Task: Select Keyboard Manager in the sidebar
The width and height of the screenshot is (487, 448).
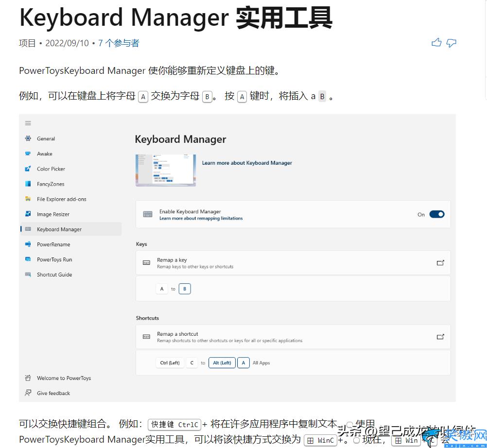Action: tap(71, 229)
